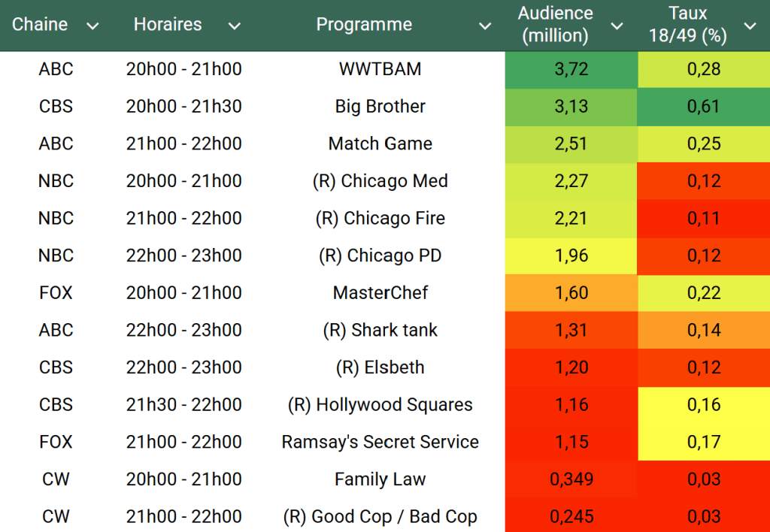This screenshot has height=532, width=770.
Task: Open the Programme column filter chevron
Action: click(x=485, y=26)
